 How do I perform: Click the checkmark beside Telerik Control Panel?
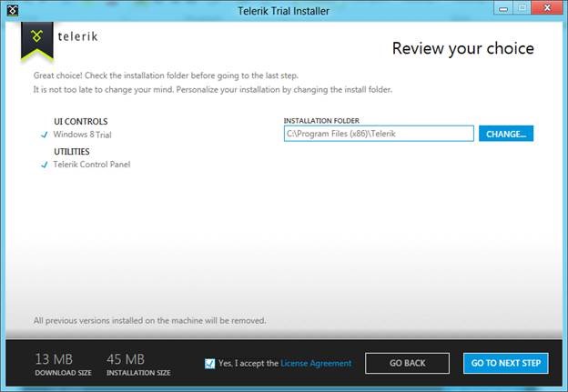[x=44, y=165]
